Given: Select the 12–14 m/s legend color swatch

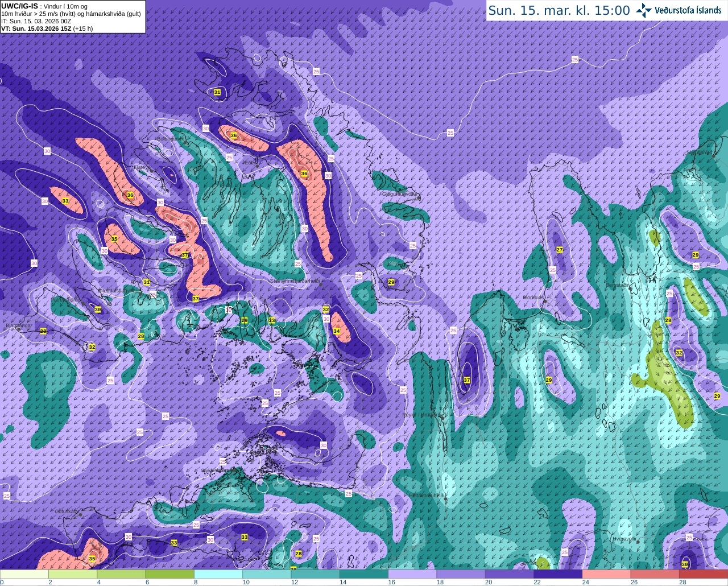Looking at the screenshot, I should click(315, 574).
